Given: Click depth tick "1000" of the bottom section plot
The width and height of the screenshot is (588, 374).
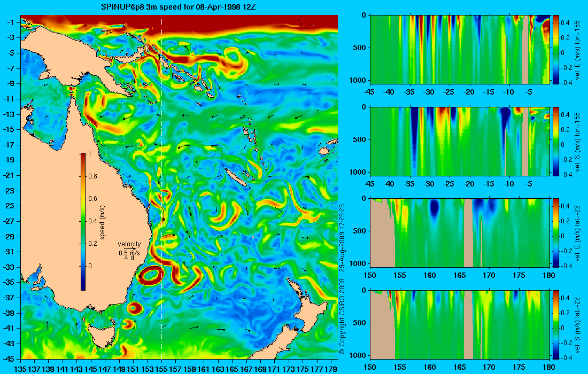Looking at the screenshot, I should tap(359, 355).
